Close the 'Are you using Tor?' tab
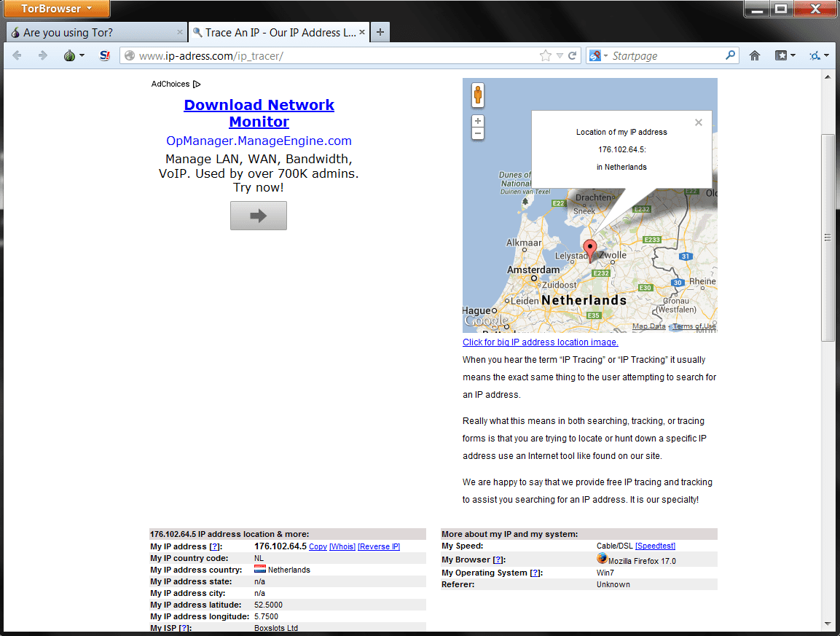 (180, 32)
